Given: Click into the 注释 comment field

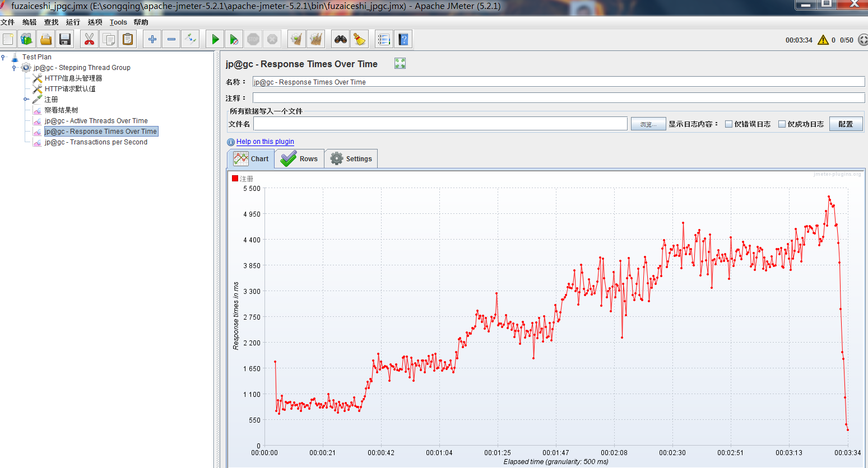Looking at the screenshot, I should 558,98.
